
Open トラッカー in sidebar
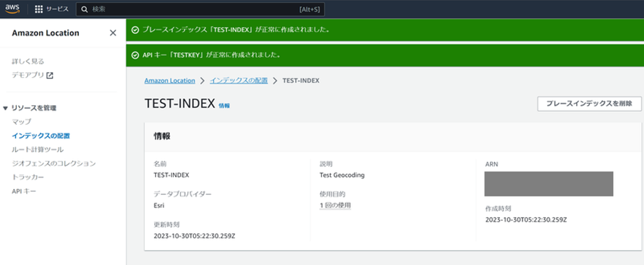(28, 177)
